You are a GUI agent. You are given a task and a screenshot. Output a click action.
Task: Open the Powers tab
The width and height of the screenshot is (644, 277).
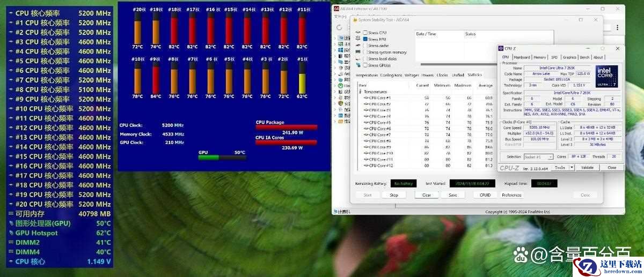(428, 75)
